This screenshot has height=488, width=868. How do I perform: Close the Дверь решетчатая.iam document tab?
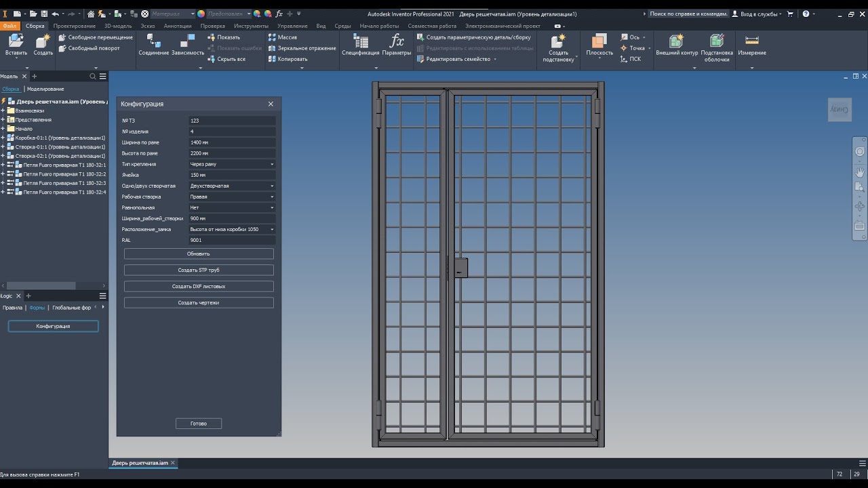(172, 463)
